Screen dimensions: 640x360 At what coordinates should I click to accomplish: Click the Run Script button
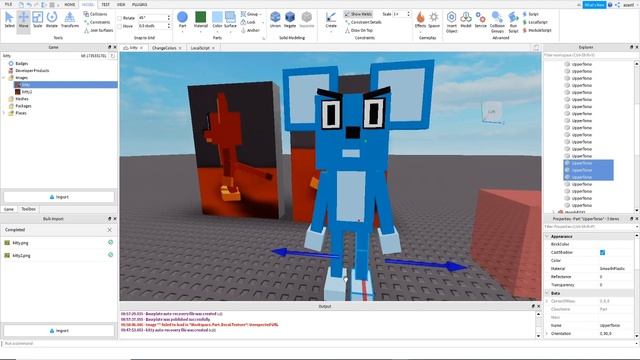click(x=513, y=22)
